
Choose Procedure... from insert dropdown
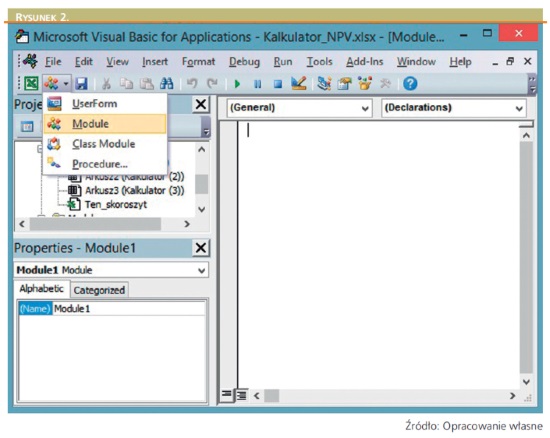point(105,164)
